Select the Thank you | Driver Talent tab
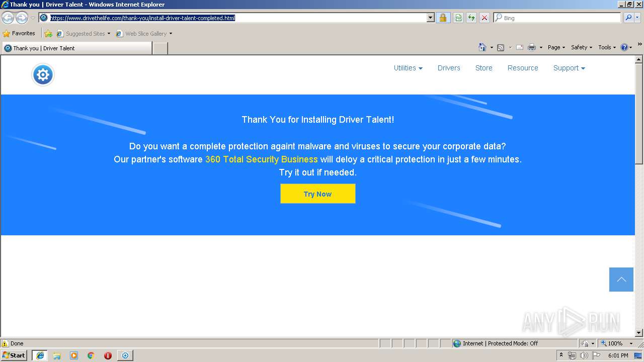The image size is (644, 362). pos(77,48)
